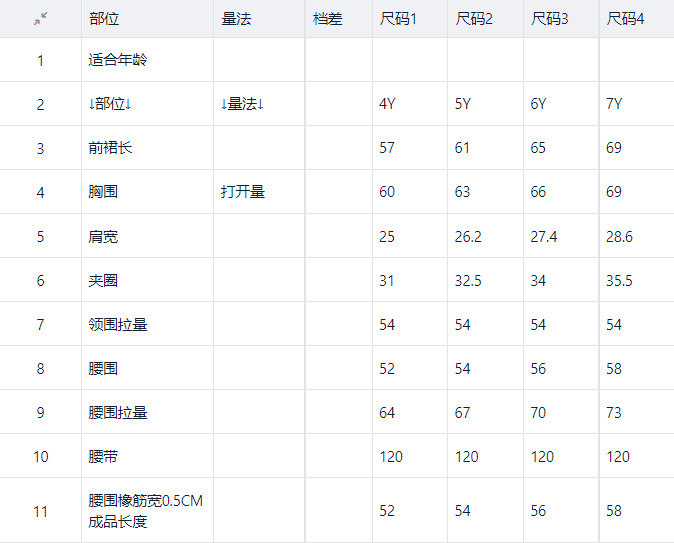This screenshot has height=543, width=674.
Task: Click the 尺码4 column header
Action: 625,19
